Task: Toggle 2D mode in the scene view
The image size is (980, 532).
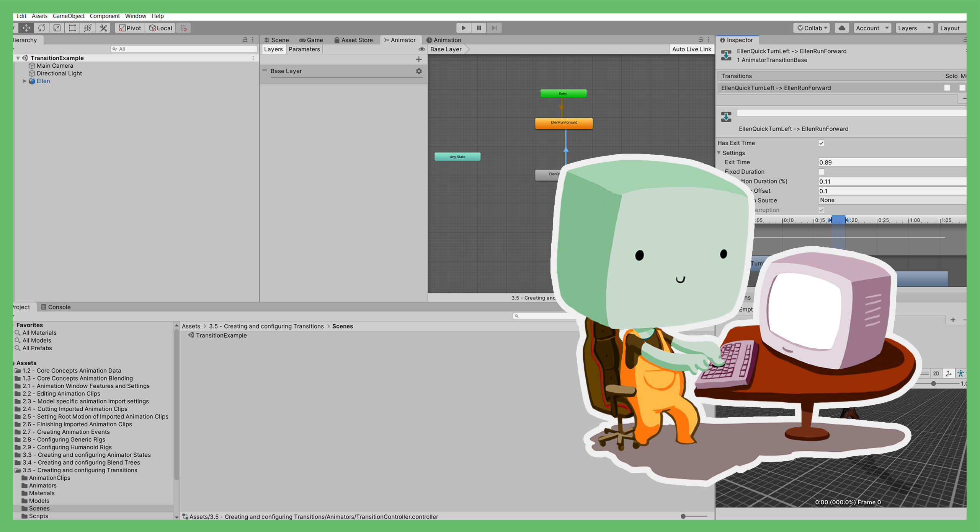Action: pyautogui.click(x=936, y=373)
